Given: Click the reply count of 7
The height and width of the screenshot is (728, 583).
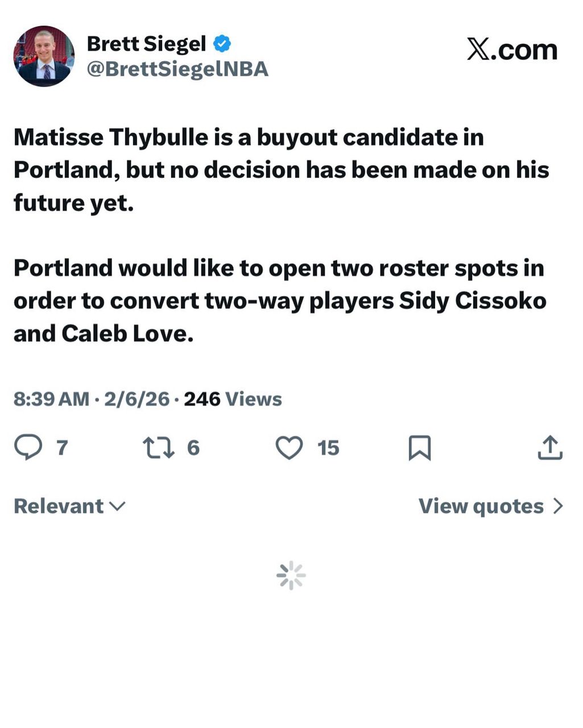Looking at the screenshot, I should click(62, 448).
